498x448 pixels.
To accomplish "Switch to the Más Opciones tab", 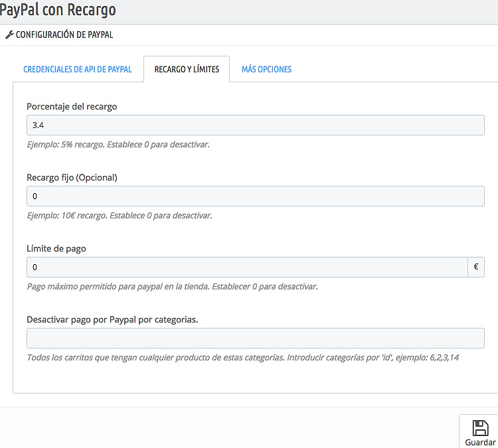I will [266, 69].
